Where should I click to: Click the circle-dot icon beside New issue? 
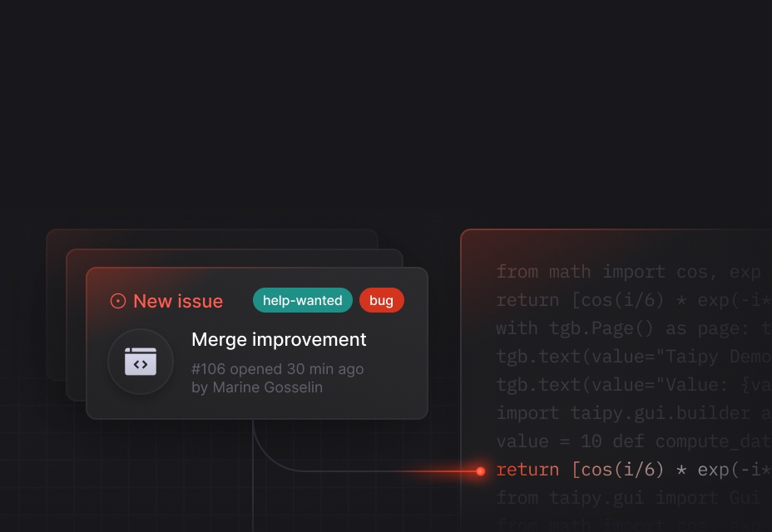[x=118, y=301]
